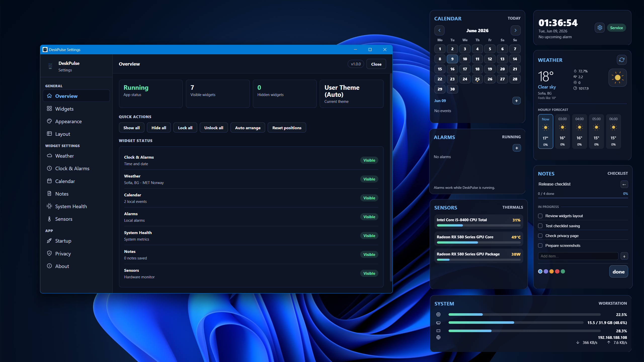Viewport: 644px width, 362px height.
Task: Toggle Visible badge for Weather widget
Action: 369,179
